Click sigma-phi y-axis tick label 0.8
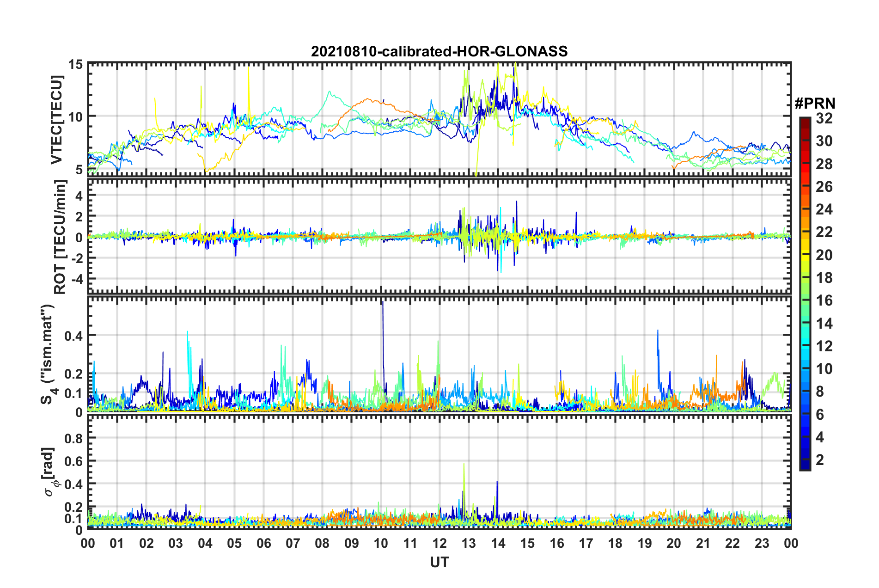Image resolution: width=879 pixels, height=588 pixels. (x=73, y=438)
